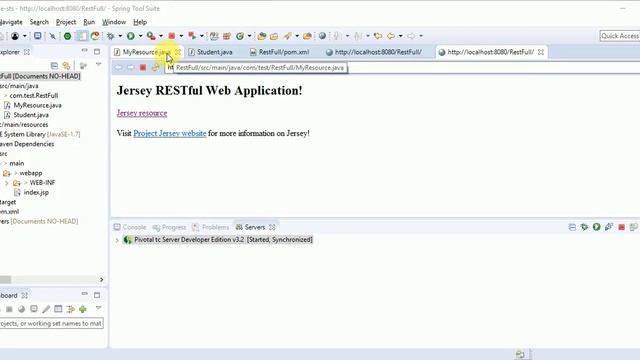The image size is (640, 360).
Task: Start the server in debug mode icon
Action: tap(584, 227)
